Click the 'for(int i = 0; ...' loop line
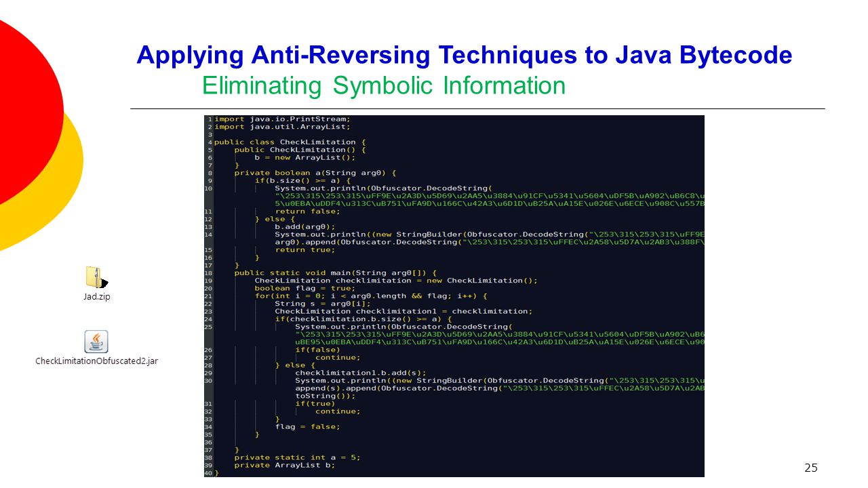Image resolution: width=868 pixels, height=488 pixels. 371,296
